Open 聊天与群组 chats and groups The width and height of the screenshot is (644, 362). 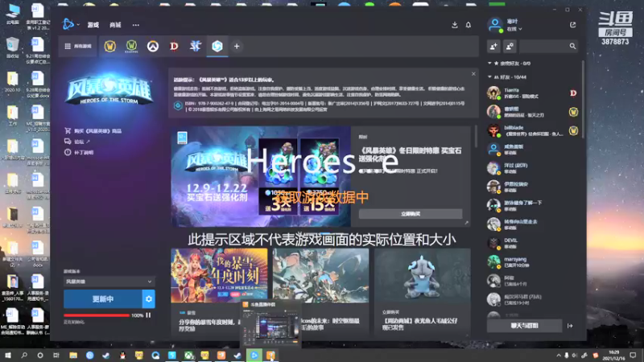point(525,326)
